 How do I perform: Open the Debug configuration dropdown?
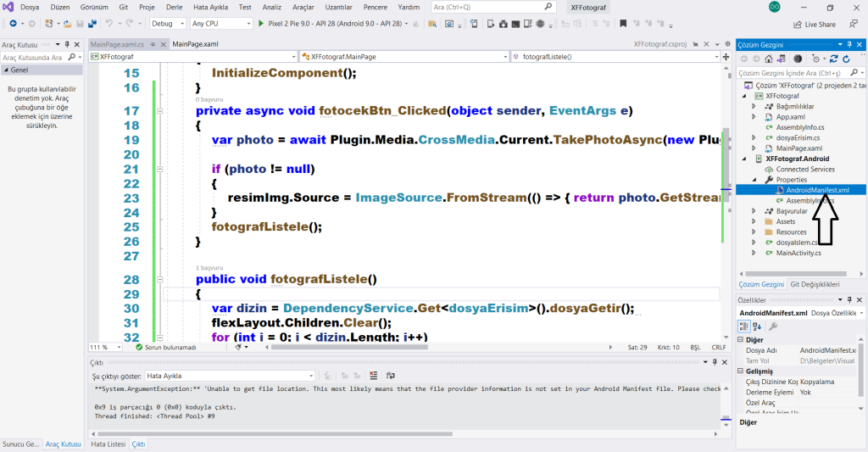168,24
